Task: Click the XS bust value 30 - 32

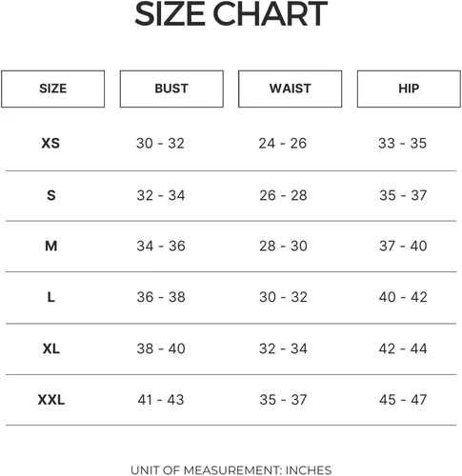Action: pos(160,144)
